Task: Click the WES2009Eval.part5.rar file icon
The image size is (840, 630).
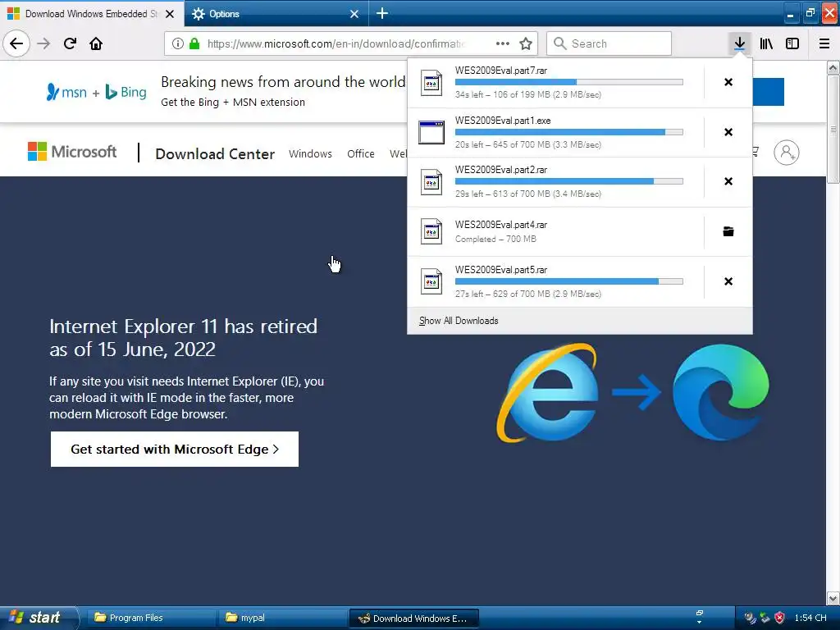Action: pyautogui.click(x=431, y=281)
